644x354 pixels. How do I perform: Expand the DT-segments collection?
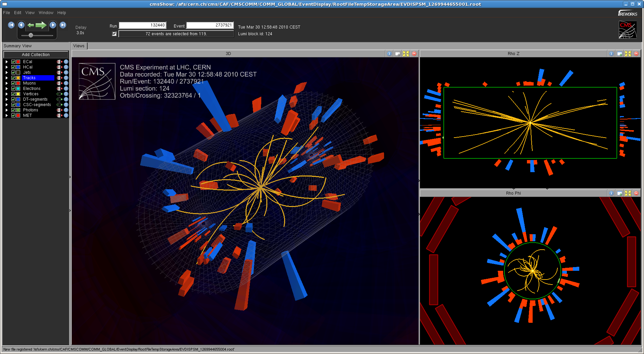[x=6, y=99]
